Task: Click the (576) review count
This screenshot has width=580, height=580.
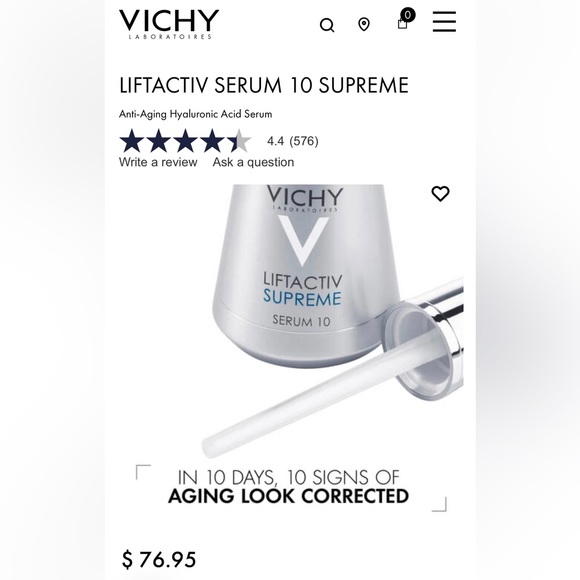Action: tap(304, 141)
